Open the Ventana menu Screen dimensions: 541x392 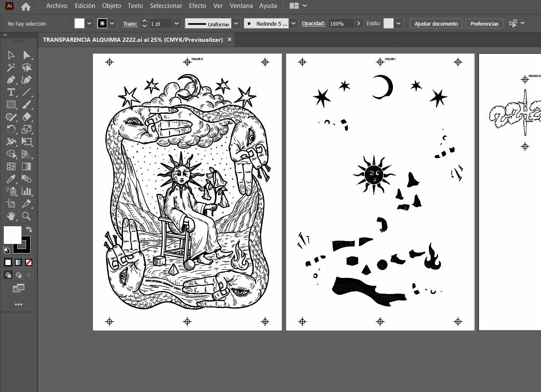[241, 6]
